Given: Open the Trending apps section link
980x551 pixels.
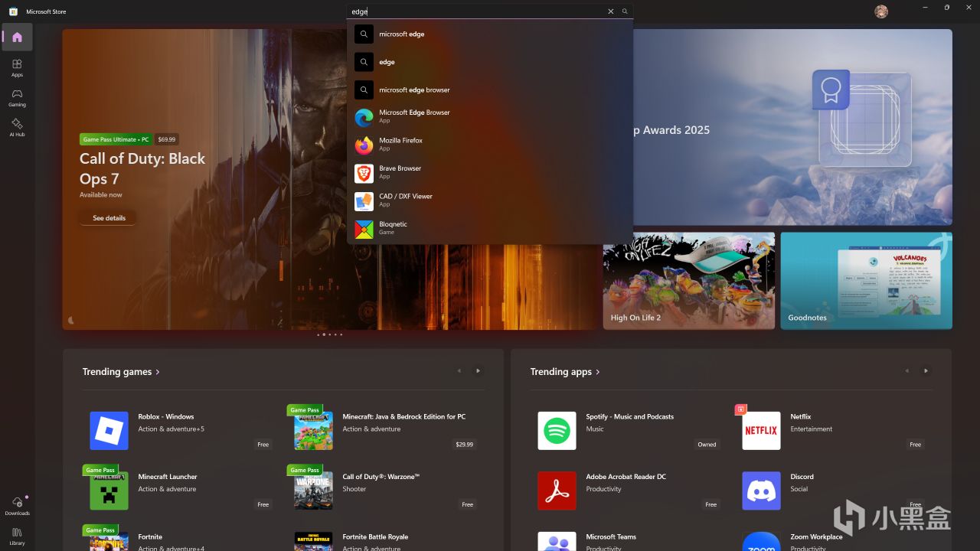Looking at the screenshot, I should [x=565, y=372].
